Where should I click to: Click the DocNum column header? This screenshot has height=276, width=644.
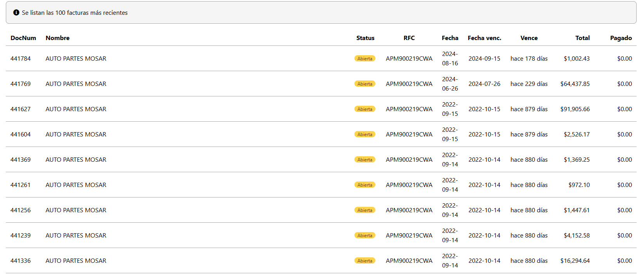point(23,38)
